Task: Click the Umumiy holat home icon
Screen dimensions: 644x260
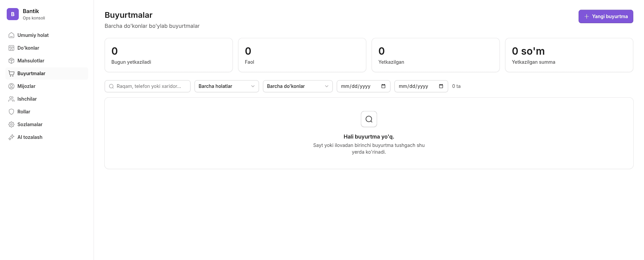Action: click(x=11, y=35)
